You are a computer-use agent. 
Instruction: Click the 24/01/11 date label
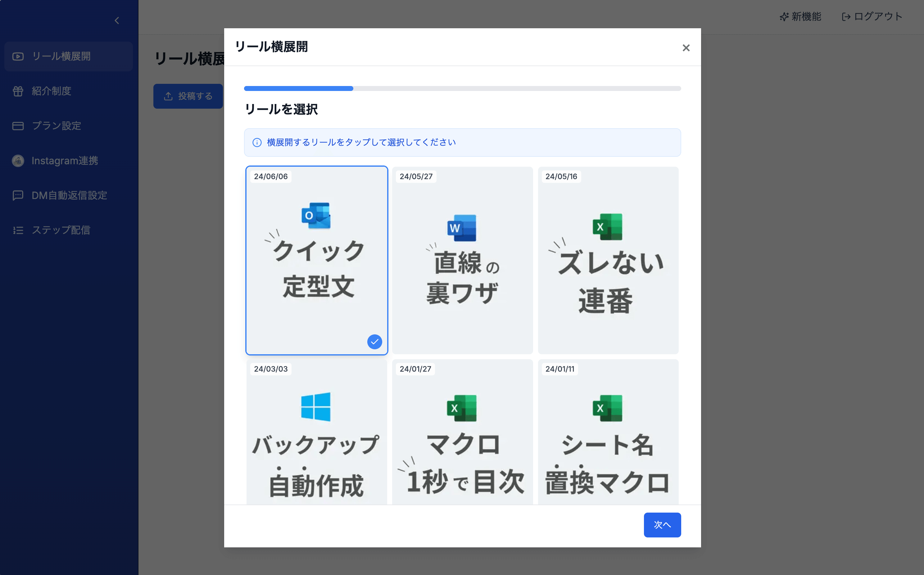[560, 369]
